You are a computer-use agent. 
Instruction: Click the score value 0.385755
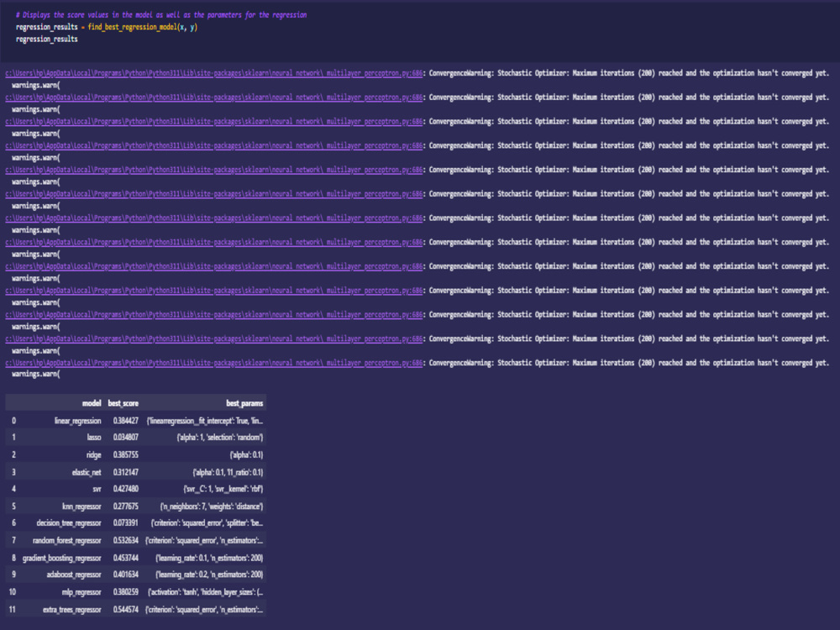(126, 454)
